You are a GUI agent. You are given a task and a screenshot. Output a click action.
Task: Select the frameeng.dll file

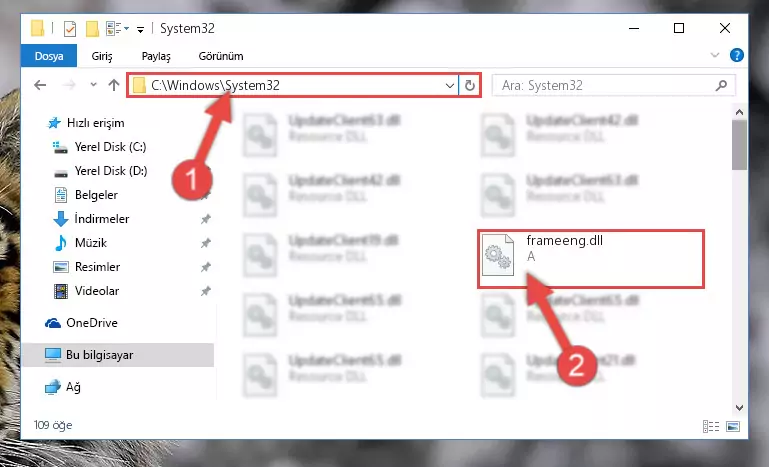point(591,259)
